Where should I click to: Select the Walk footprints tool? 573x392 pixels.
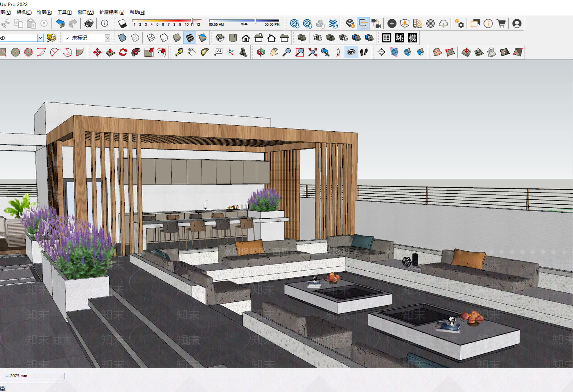[x=364, y=52]
